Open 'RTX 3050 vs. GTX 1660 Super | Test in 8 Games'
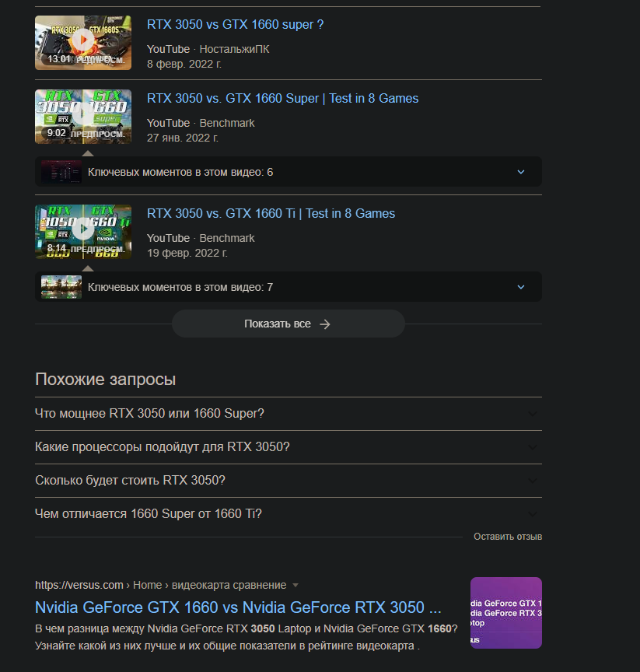The width and height of the screenshot is (640, 672). click(283, 98)
